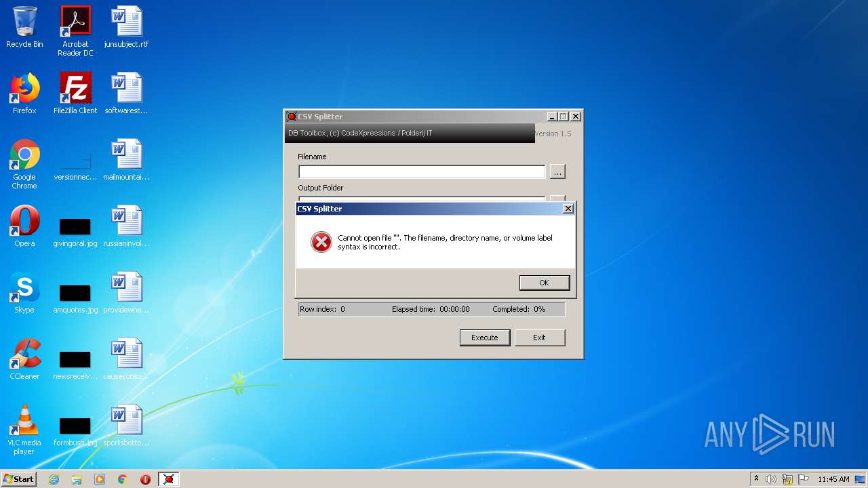Open russianinvol... Word document
This screenshot has height=488, width=868.
[126, 226]
